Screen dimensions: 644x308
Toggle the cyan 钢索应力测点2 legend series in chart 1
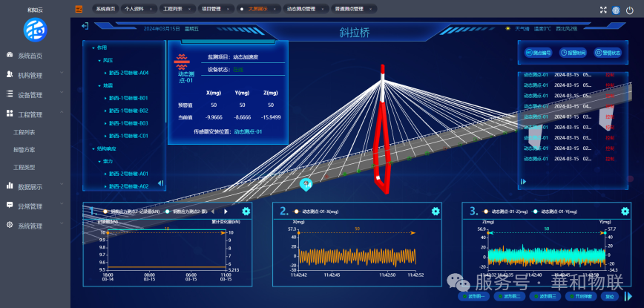click(x=186, y=212)
